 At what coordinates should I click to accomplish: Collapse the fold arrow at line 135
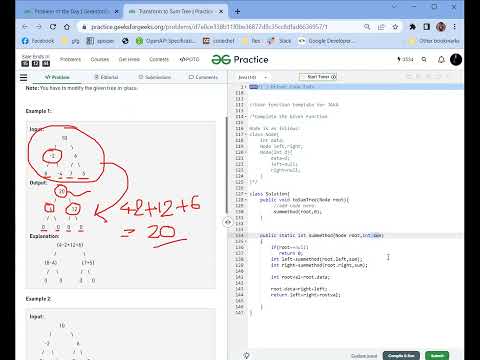pyautogui.click(x=246, y=241)
